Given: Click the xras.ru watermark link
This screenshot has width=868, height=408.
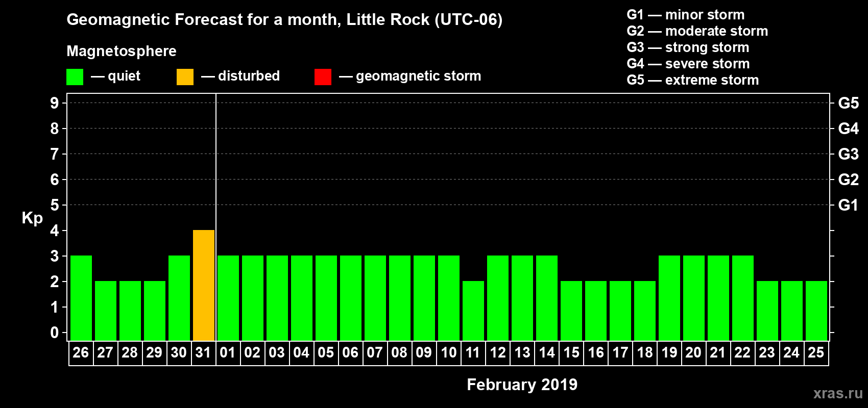Looking at the screenshot, I should pos(837,393).
